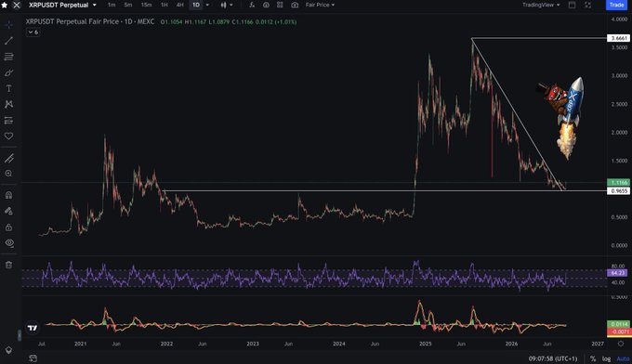
Task: Click the symbol legend XRPUSDT Perpetual Fair Price
Action: pos(90,21)
